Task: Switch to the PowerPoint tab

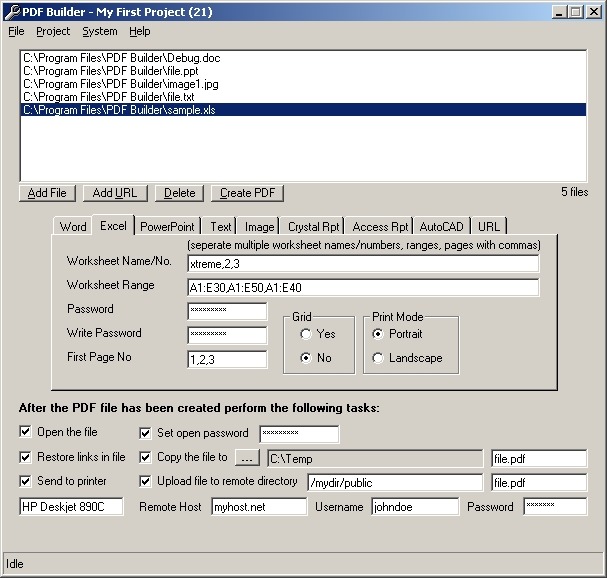Action: point(167,226)
